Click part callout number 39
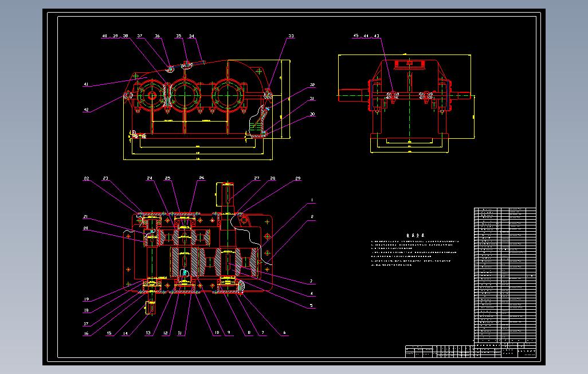The height and width of the screenshot is (374, 588). point(115,36)
